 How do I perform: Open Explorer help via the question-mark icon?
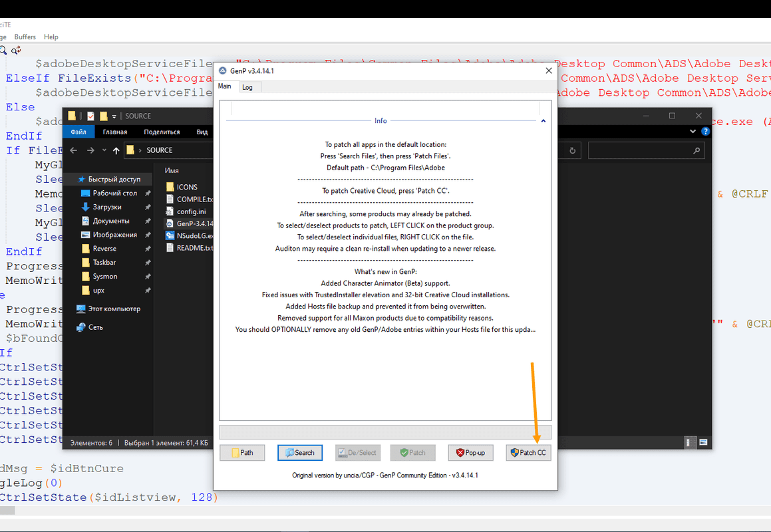coord(706,131)
